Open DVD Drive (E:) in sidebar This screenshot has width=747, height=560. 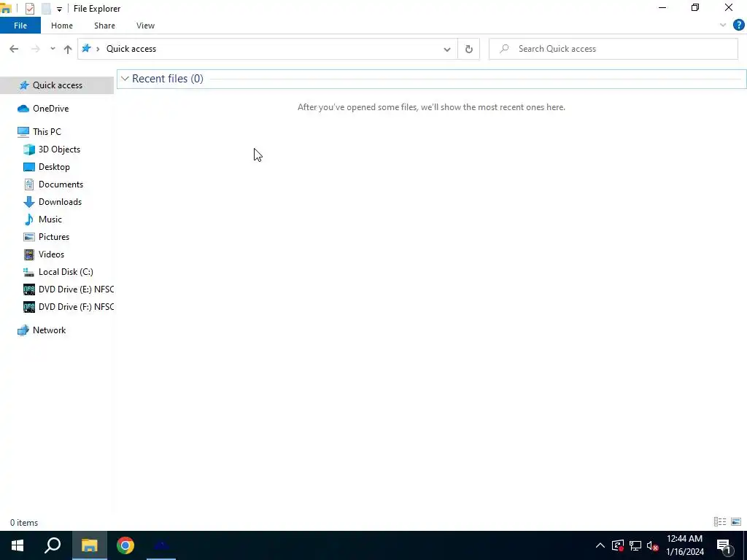76,289
